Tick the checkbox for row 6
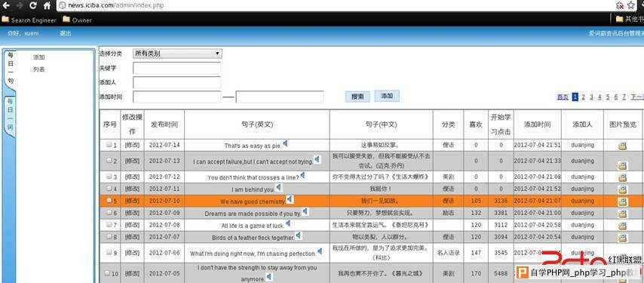 click(109, 212)
